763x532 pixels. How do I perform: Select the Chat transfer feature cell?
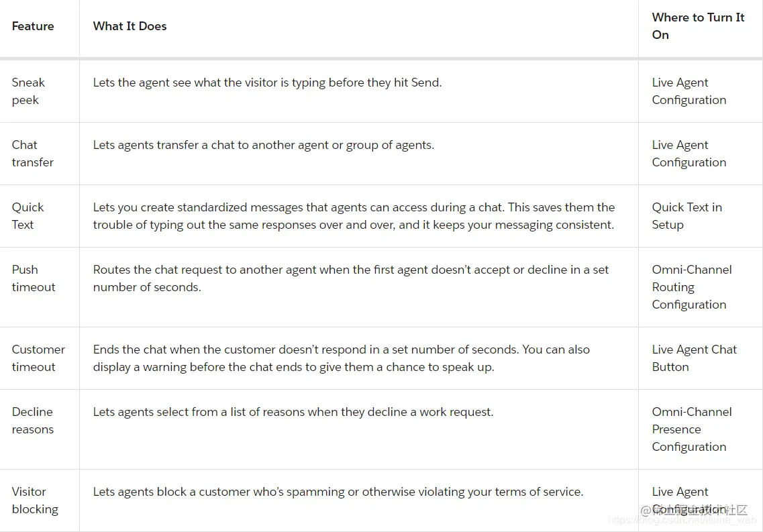[32, 154]
